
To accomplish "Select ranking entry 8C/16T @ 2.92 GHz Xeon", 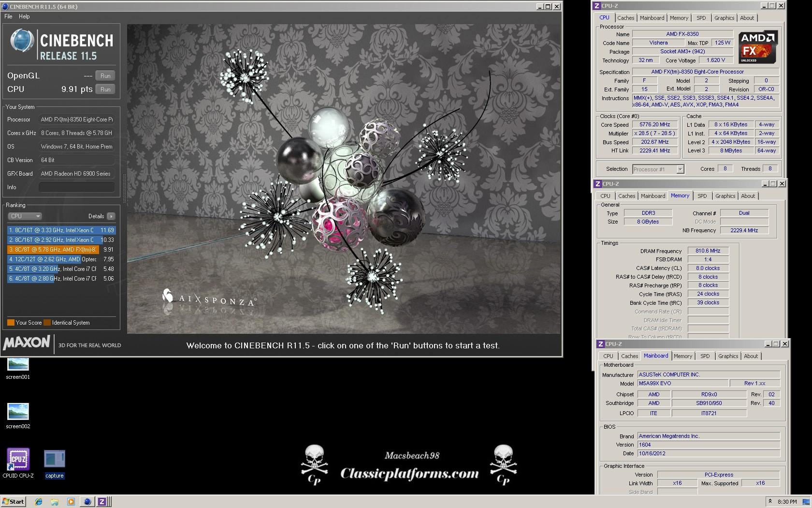I will pos(61,240).
